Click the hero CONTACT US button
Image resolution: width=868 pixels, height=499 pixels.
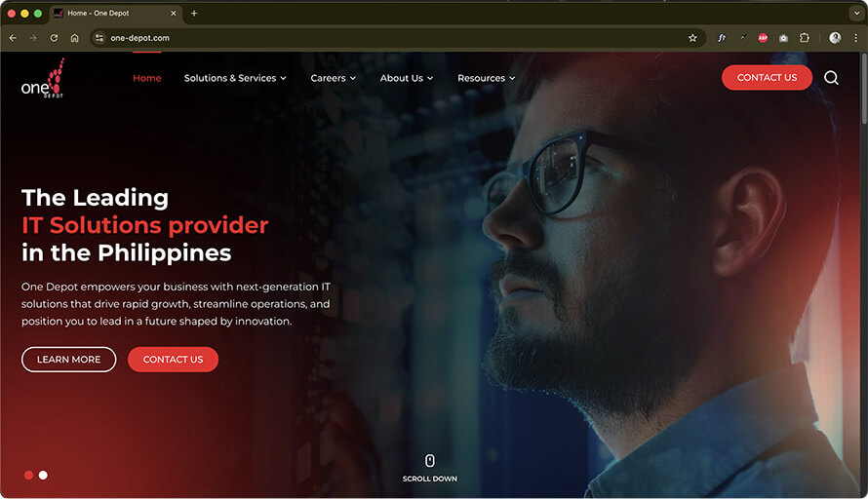tap(173, 360)
